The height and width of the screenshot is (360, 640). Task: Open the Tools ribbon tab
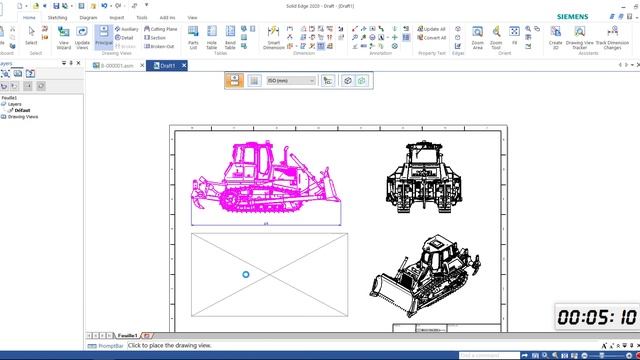(x=142, y=18)
